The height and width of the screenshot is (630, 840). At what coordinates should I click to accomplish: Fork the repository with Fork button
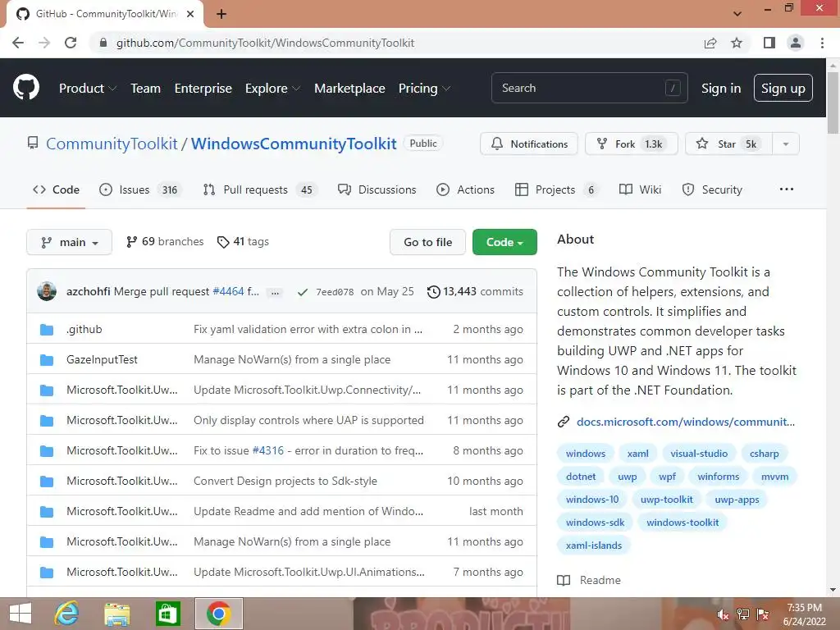pyautogui.click(x=631, y=144)
